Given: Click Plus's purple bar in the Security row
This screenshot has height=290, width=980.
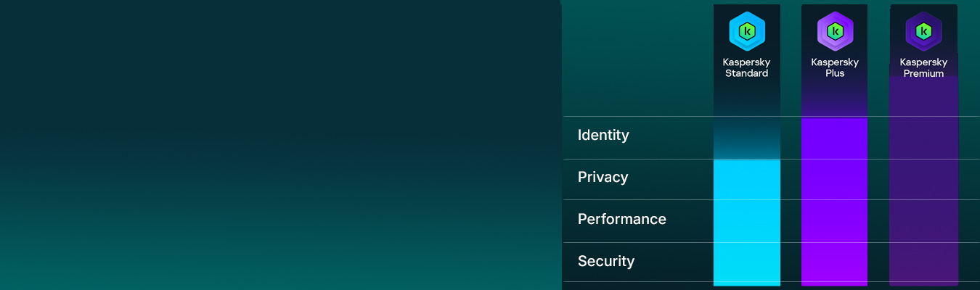Looking at the screenshot, I should [835, 262].
